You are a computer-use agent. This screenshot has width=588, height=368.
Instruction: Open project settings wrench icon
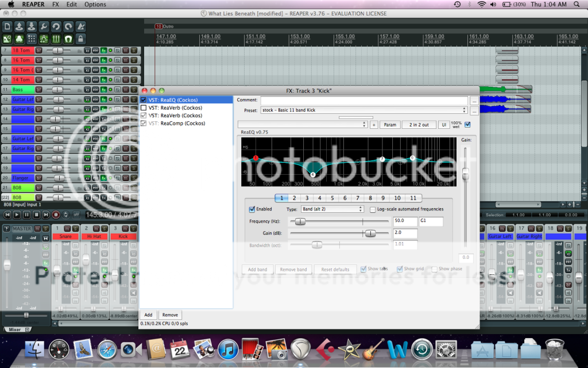pyautogui.click(x=44, y=26)
